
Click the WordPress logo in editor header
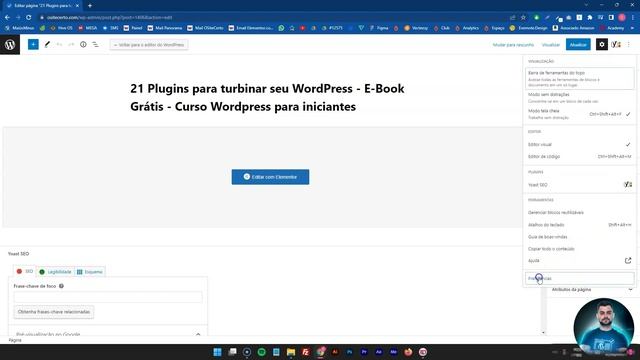point(10,44)
